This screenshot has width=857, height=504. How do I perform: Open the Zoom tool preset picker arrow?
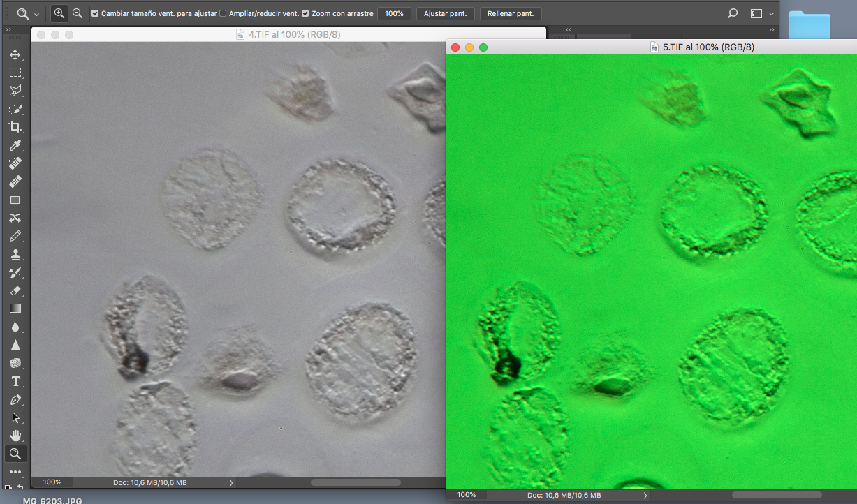tap(36, 14)
